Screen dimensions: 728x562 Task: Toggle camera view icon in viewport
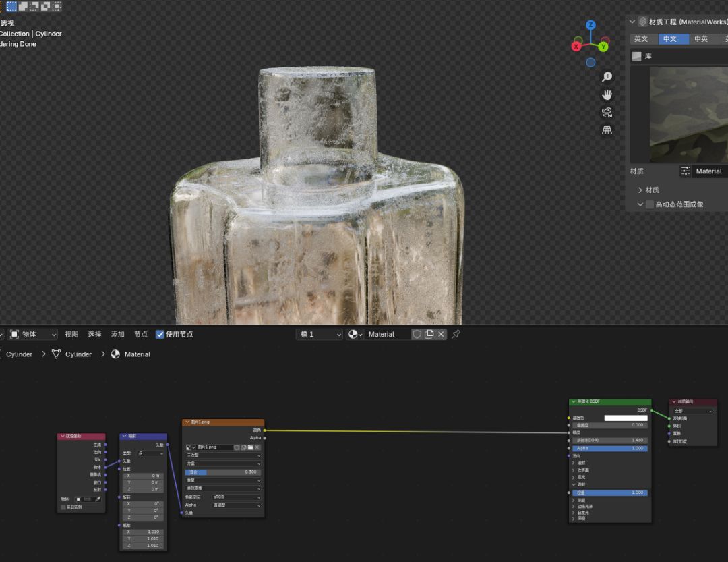607,112
